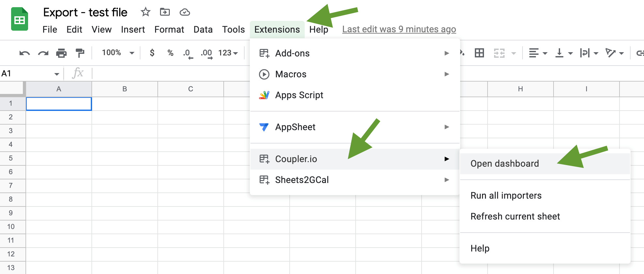Apply percent format button

click(170, 53)
